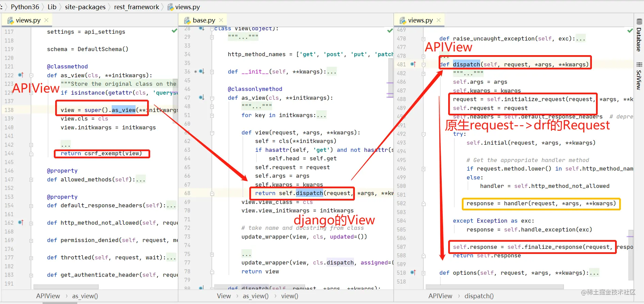This screenshot has width=644, height=304.
Task: Open Python36 in the path breadcrumb
Action: click(25, 7)
